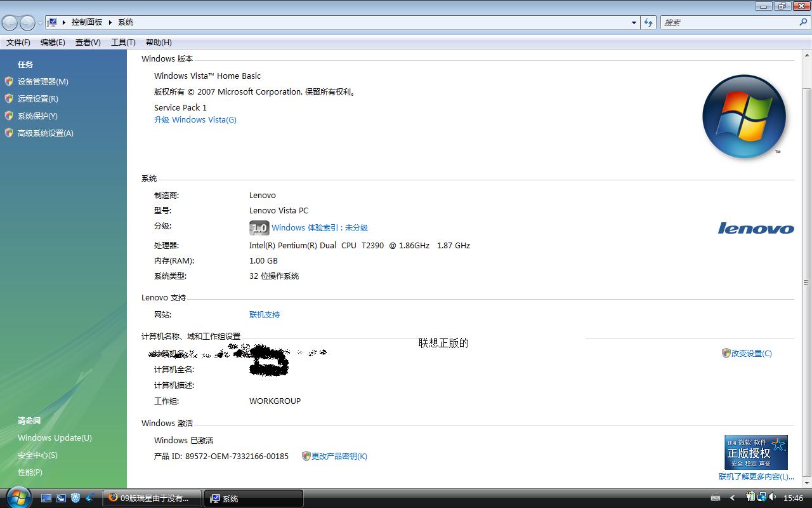This screenshot has height=508, width=812.
Task: Click the shield icon beside 远程设置(R)
Action: [x=9, y=98]
